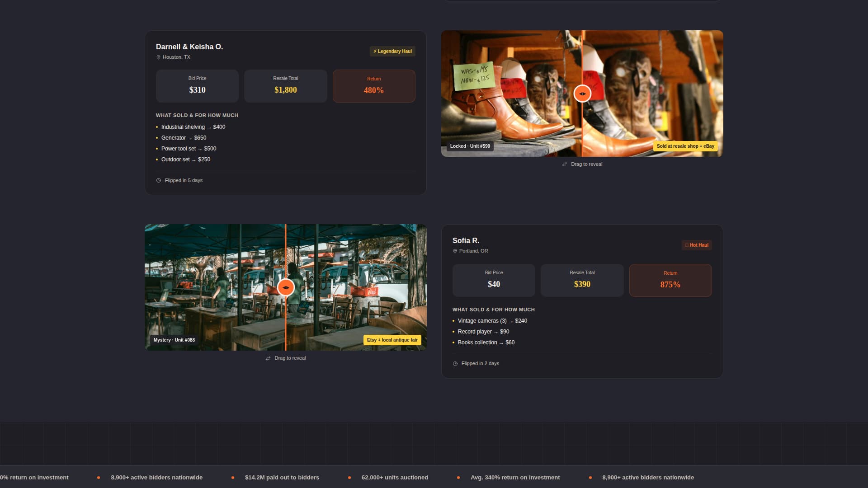
Task: Click the Etsy + local antique fair tag
Action: click(392, 340)
